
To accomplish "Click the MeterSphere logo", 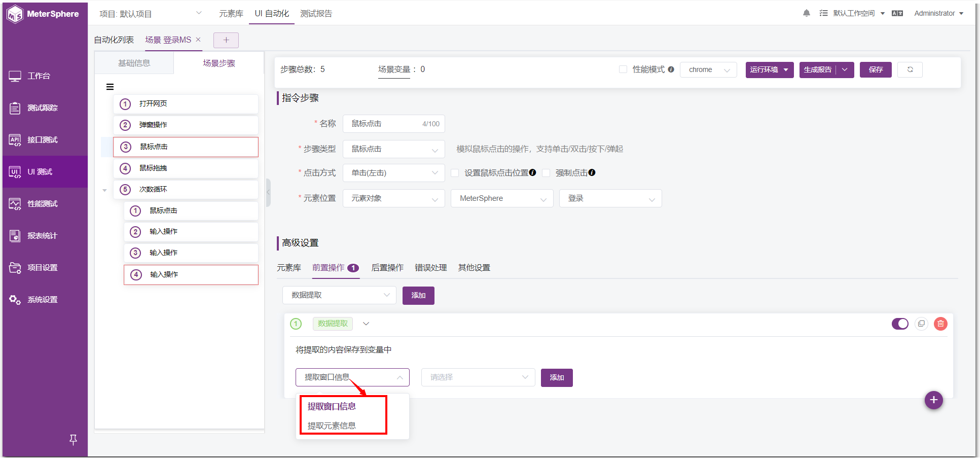I will (44, 14).
